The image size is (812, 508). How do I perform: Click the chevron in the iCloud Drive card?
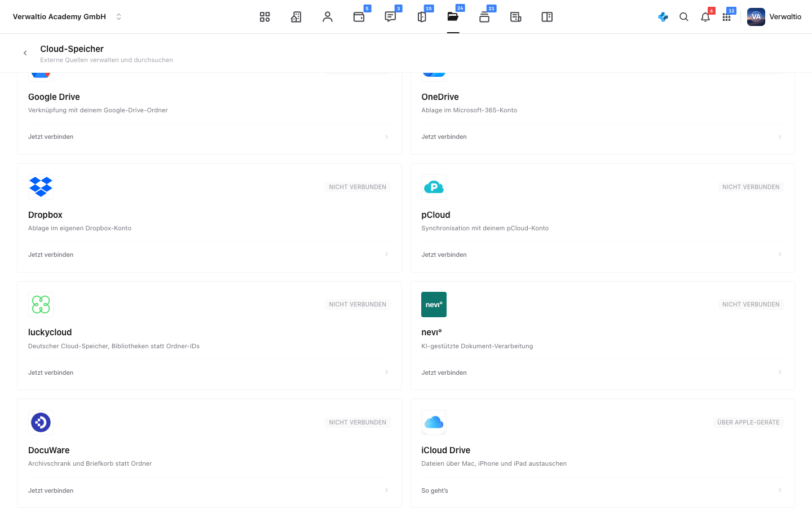[780, 491]
